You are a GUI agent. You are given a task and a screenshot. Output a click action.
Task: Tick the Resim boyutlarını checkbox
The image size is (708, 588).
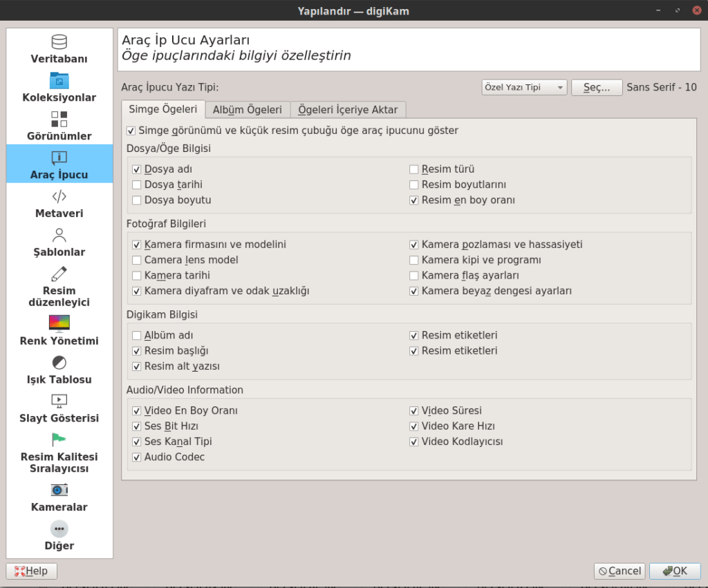[x=413, y=184]
